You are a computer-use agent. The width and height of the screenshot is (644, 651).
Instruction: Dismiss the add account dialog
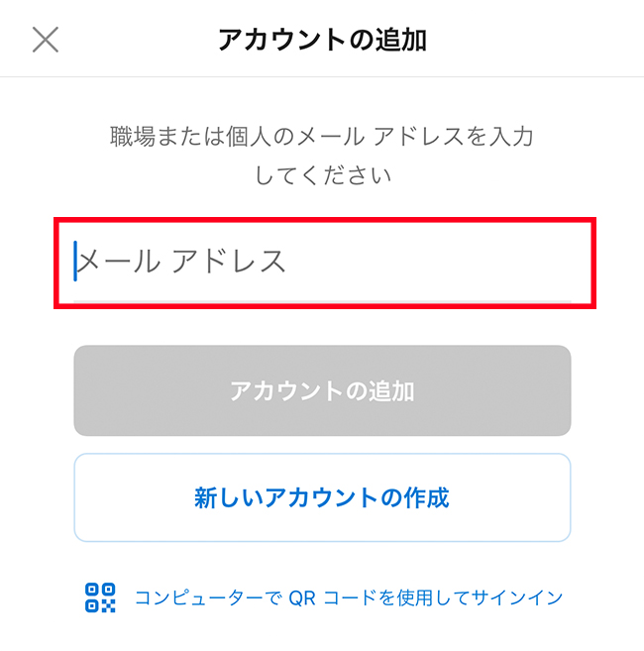tap(46, 40)
